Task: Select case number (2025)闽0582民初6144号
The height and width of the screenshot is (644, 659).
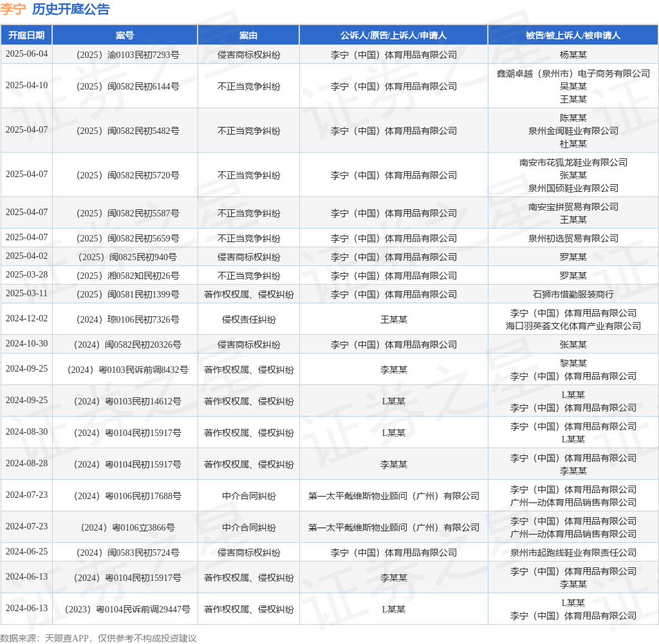Action: point(128,87)
